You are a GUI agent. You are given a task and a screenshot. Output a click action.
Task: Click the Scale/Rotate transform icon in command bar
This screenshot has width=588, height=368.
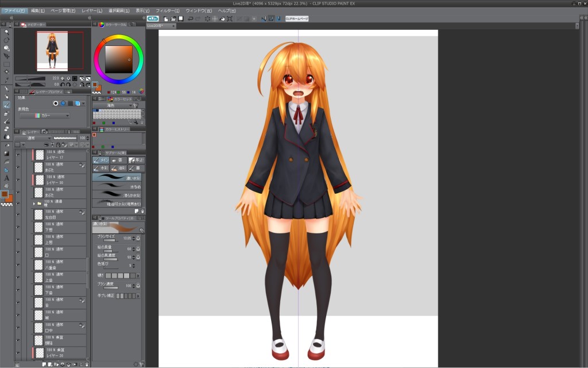(230, 18)
